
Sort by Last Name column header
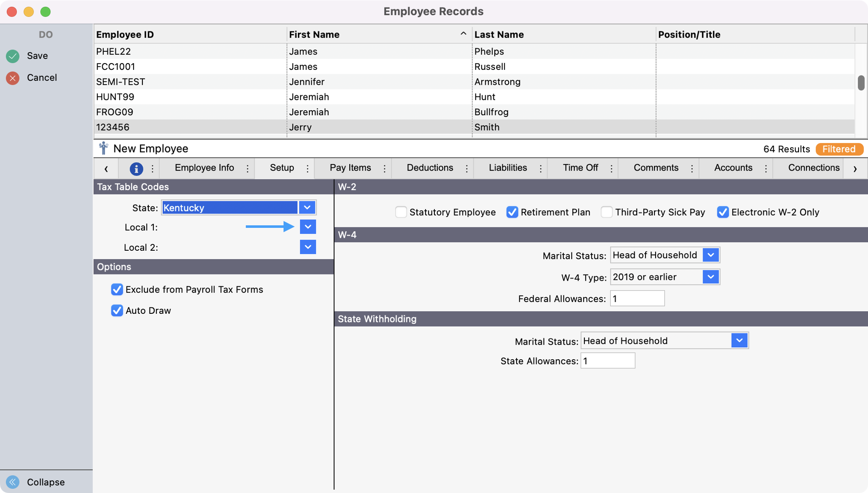point(499,35)
